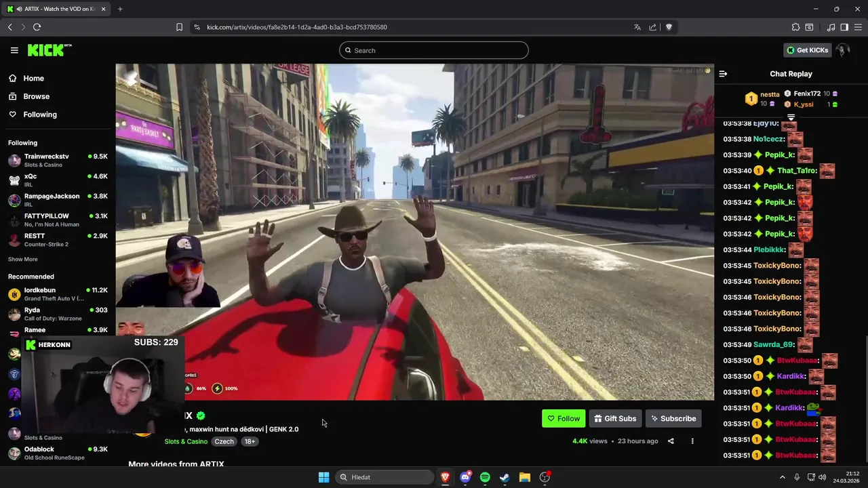The width and height of the screenshot is (868, 488).
Task: Click the Gift Subs button
Action: point(615,418)
